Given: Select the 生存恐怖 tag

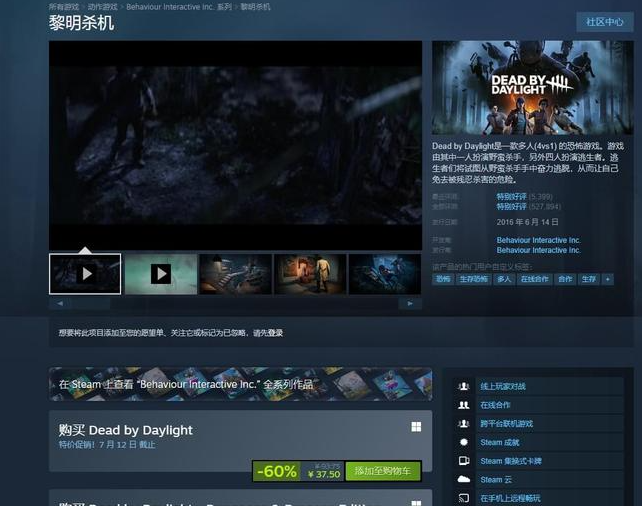Looking at the screenshot, I should point(473,279).
